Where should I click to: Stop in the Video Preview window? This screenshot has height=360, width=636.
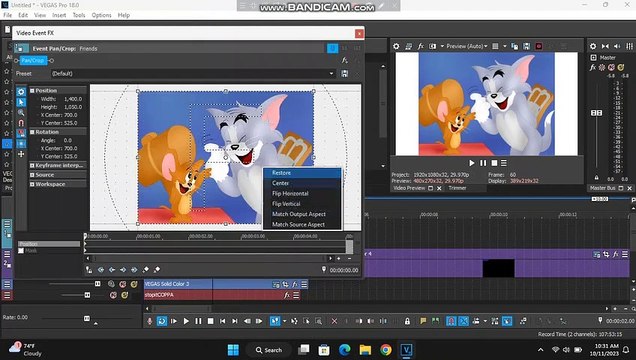pos(494,163)
